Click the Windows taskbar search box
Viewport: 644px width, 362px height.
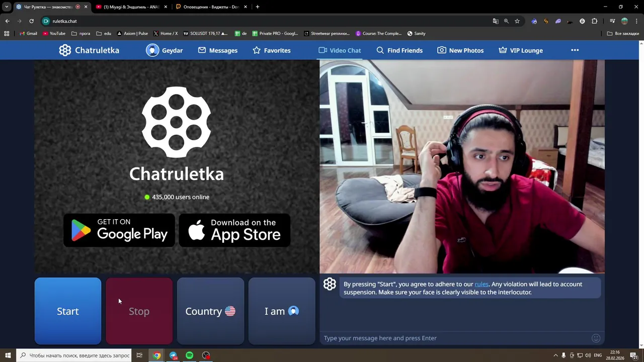click(x=74, y=355)
